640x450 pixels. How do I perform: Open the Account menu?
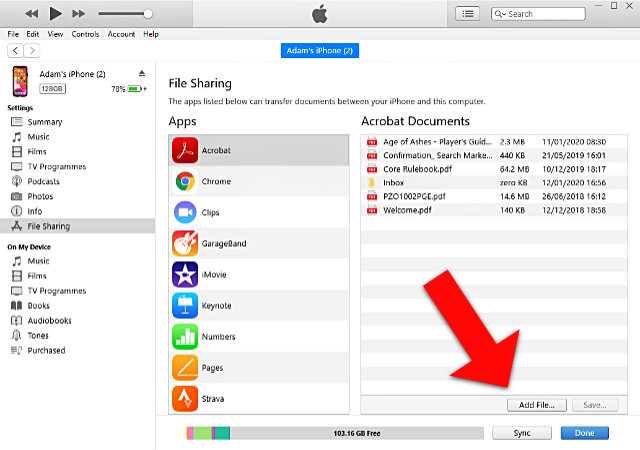click(121, 34)
